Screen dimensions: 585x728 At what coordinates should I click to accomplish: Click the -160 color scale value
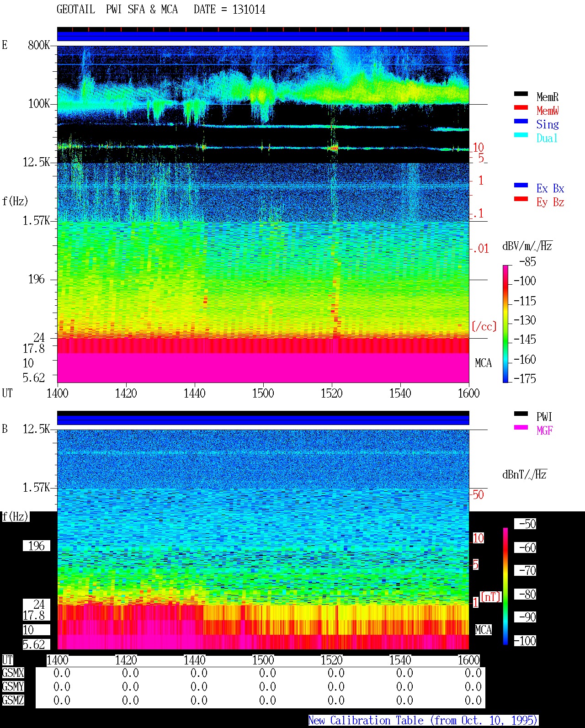click(x=525, y=360)
